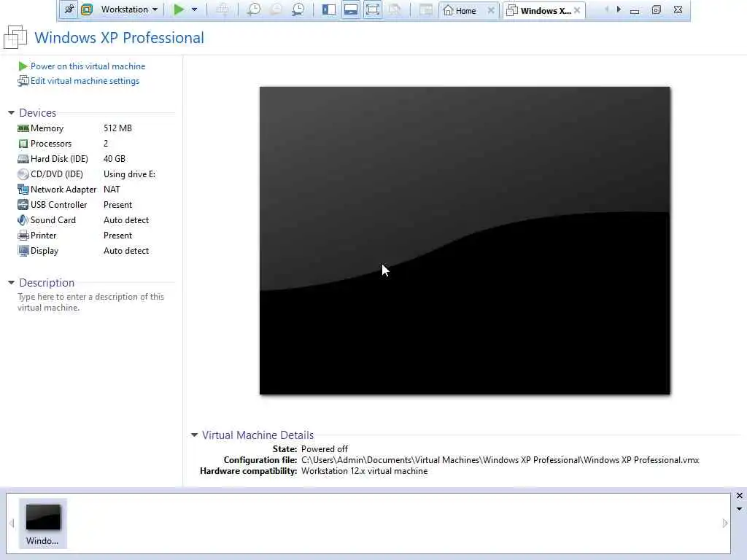The height and width of the screenshot is (560, 747).
Task: Open the thumbnail bar options dropdown
Action: point(740,509)
